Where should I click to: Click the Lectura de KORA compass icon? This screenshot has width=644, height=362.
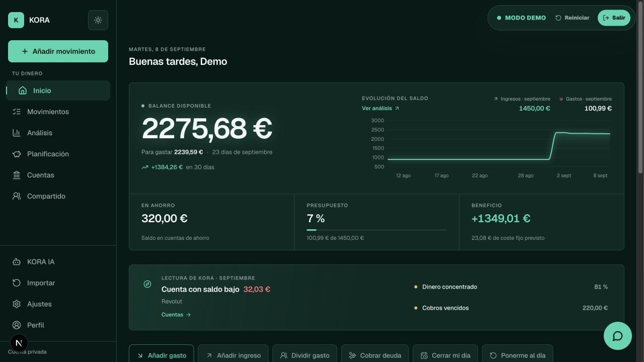pyautogui.click(x=147, y=284)
